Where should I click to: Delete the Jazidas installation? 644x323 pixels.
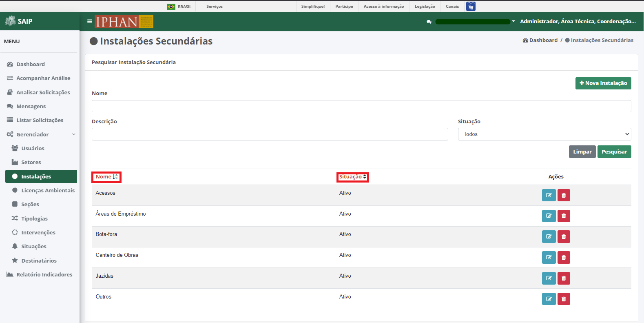tap(564, 278)
